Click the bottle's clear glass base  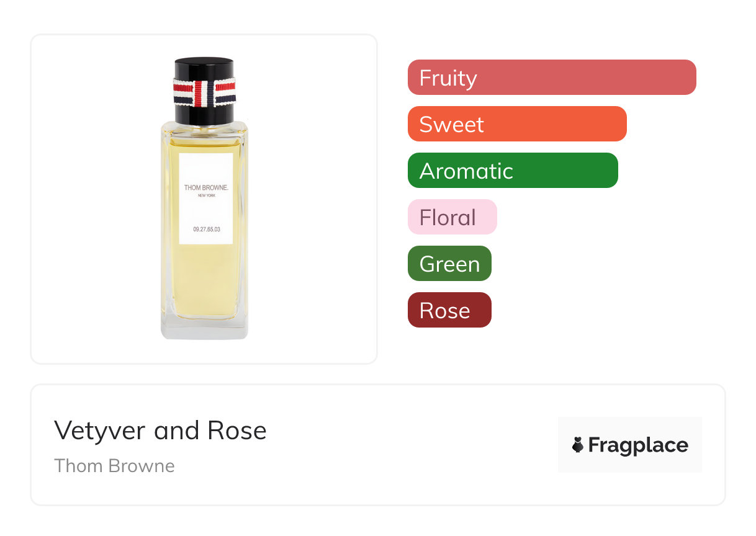[204, 329]
